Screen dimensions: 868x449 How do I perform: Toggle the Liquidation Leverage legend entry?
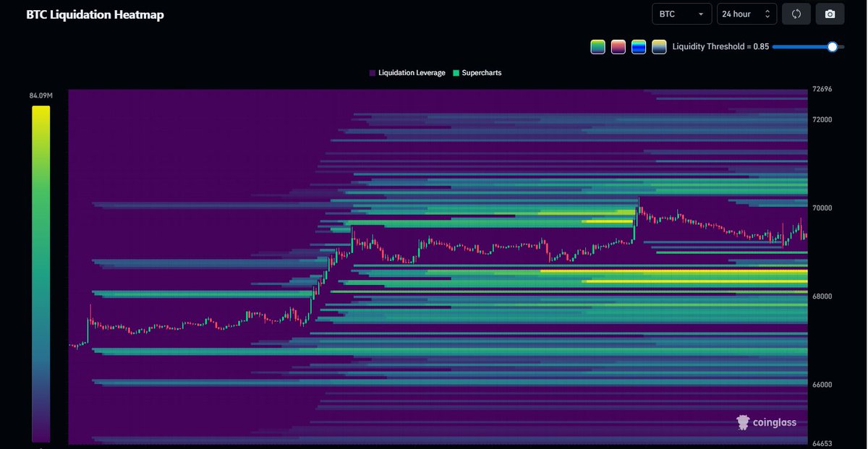tap(407, 73)
